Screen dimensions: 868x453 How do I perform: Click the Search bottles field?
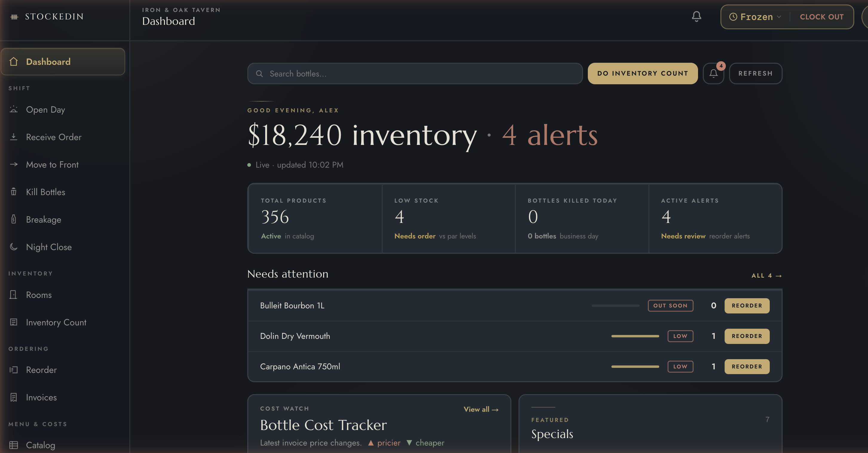point(415,74)
